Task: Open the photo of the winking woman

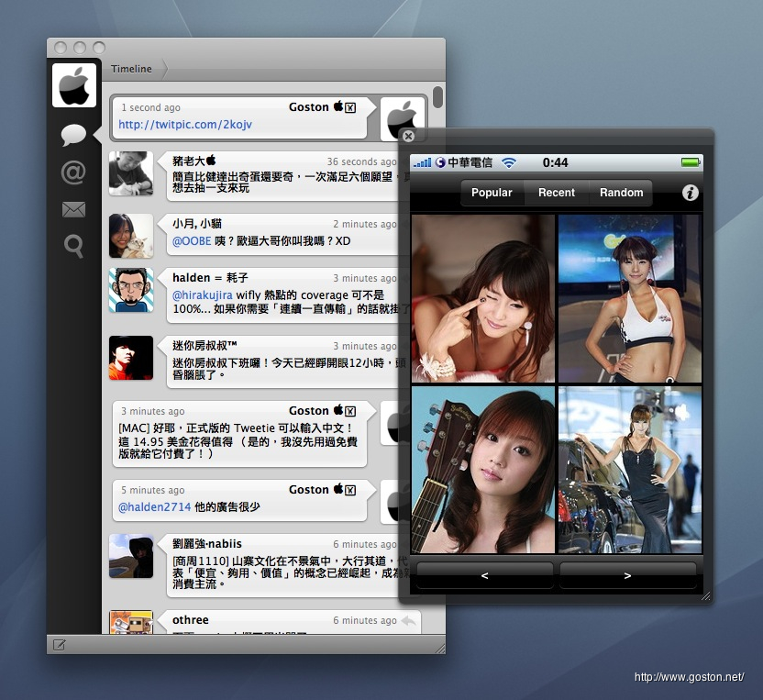Action: [x=483, y=298]
